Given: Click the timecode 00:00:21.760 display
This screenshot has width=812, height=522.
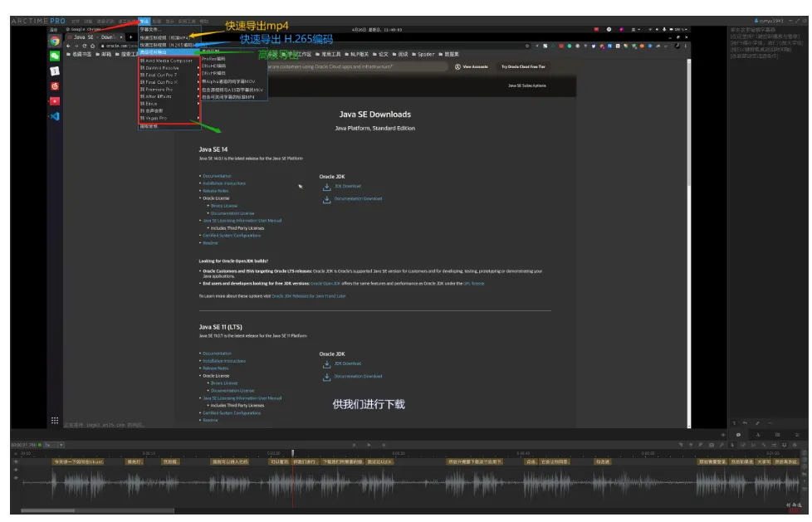Looking at the screenshot, I should [x=24, y=445].
